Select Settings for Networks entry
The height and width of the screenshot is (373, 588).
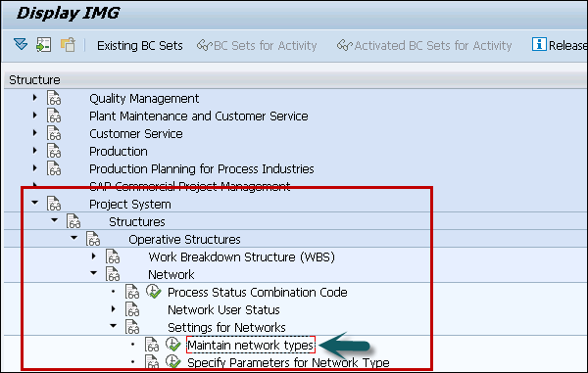tap(226, 327)
